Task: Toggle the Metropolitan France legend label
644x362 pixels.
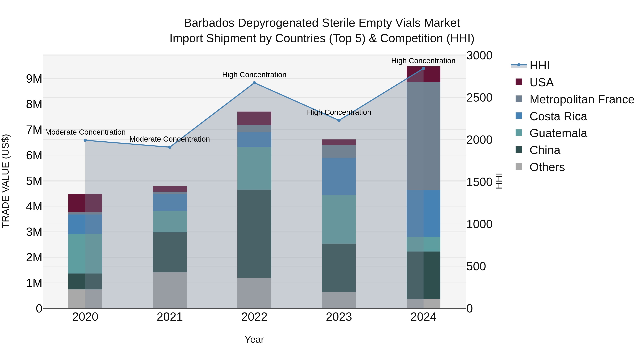Action: point(582,99)
